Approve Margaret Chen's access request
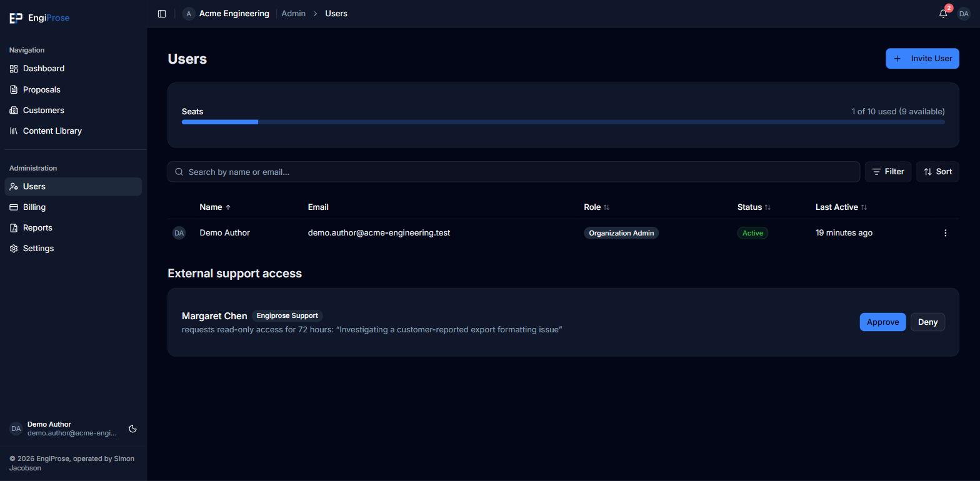This screenshot has height=481, width=980. click(x=882, y=322)
